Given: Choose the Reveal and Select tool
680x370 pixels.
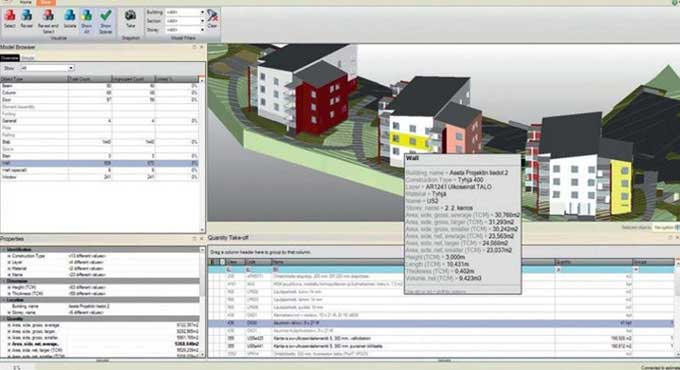Looking at the screenshot, I should tap(48, 21).
